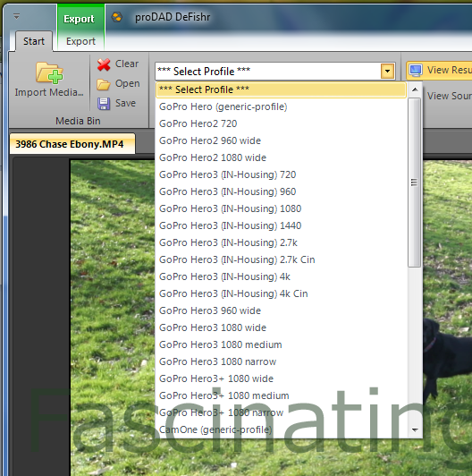Pick GoPro Hero3 (IN-Housing) 2.7k Cin profile

coord(281,259)
